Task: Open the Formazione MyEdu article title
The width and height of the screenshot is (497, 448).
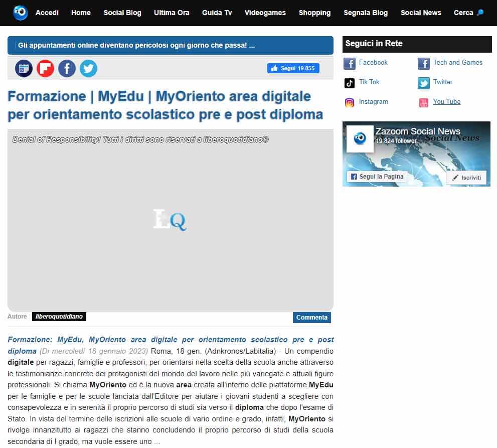Action: pos(165,105)
